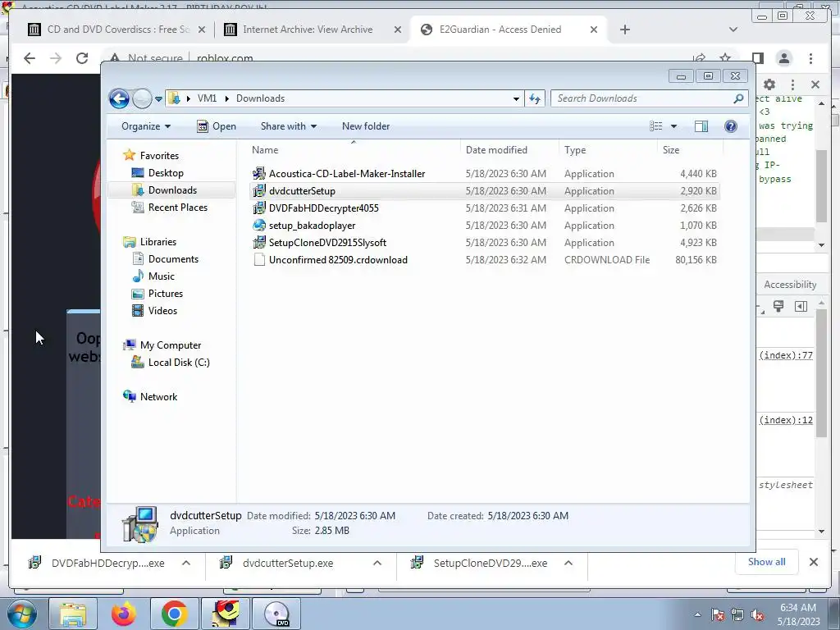Open the Windows Start menu
The height and width of the screenshot is (630, 840).
21,614
